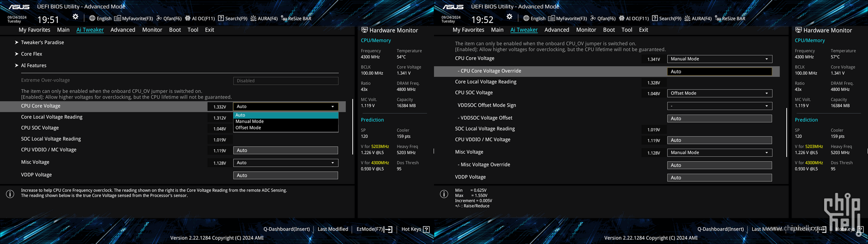868x244 pixels.
Task: Open CPU Core Voltage dropdown in left screen
Action: pos(286,107)
